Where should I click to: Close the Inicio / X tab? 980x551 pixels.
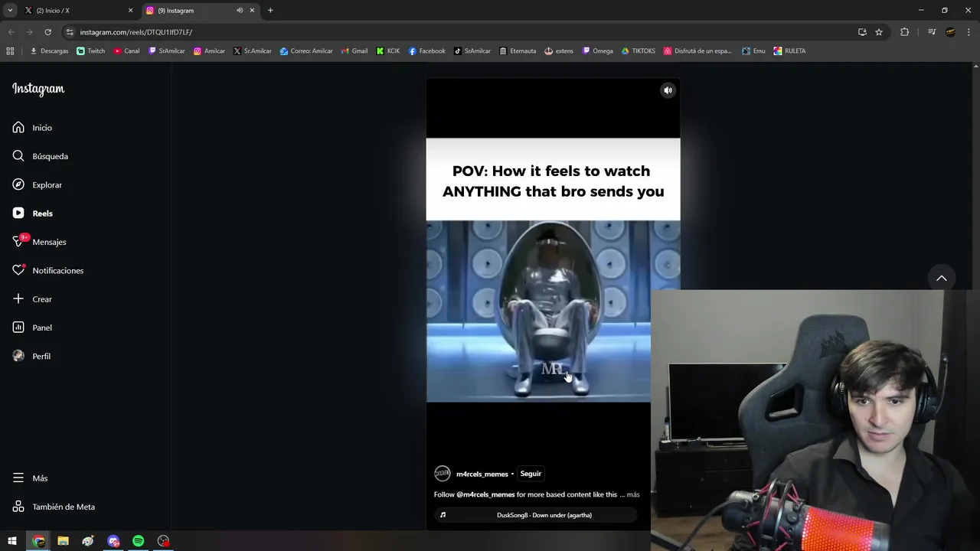click(130, 11)
